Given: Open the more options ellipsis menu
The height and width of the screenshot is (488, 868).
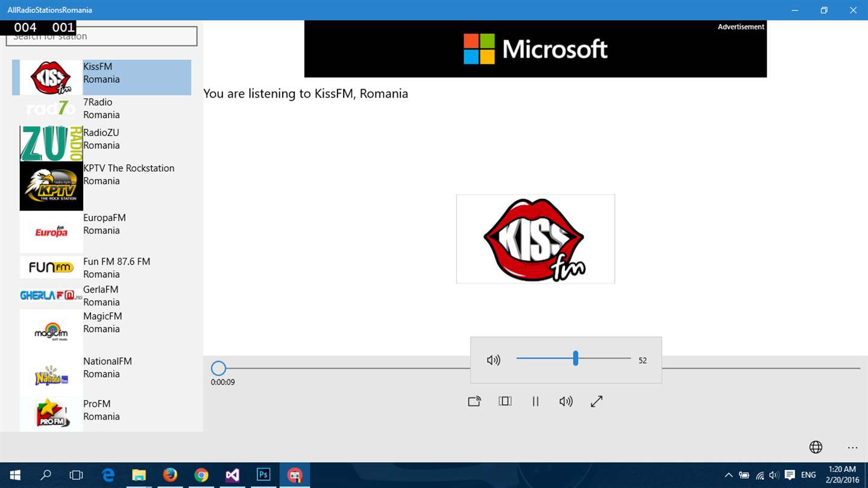Looking at the screenshot, I should 852,448.
